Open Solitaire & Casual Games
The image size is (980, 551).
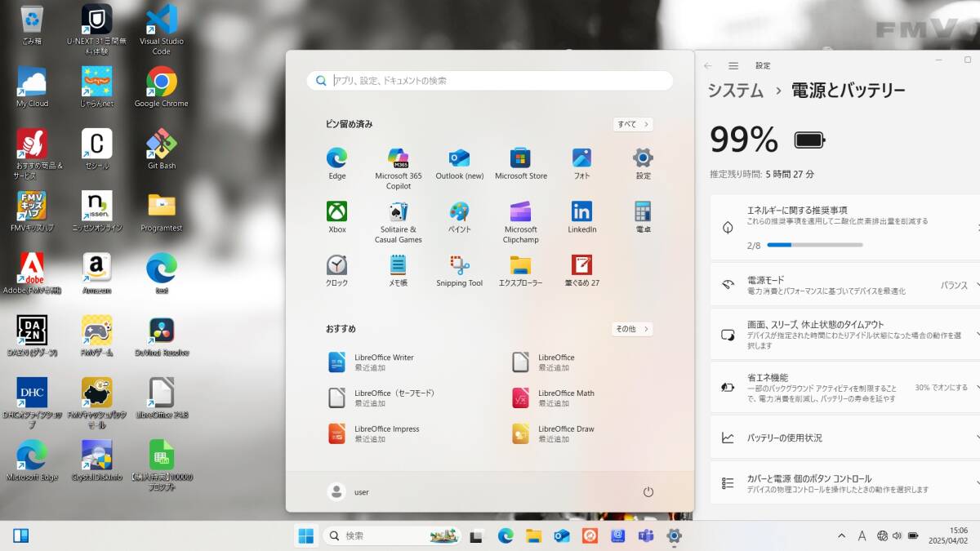(399, 223)
